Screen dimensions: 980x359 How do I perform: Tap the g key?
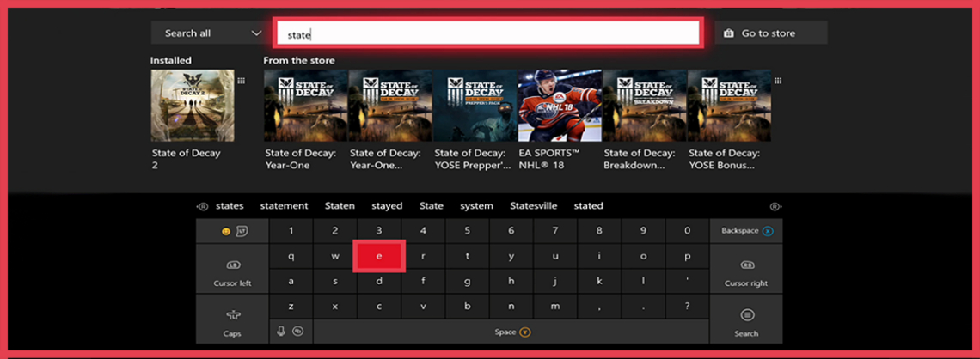point(468,281)
